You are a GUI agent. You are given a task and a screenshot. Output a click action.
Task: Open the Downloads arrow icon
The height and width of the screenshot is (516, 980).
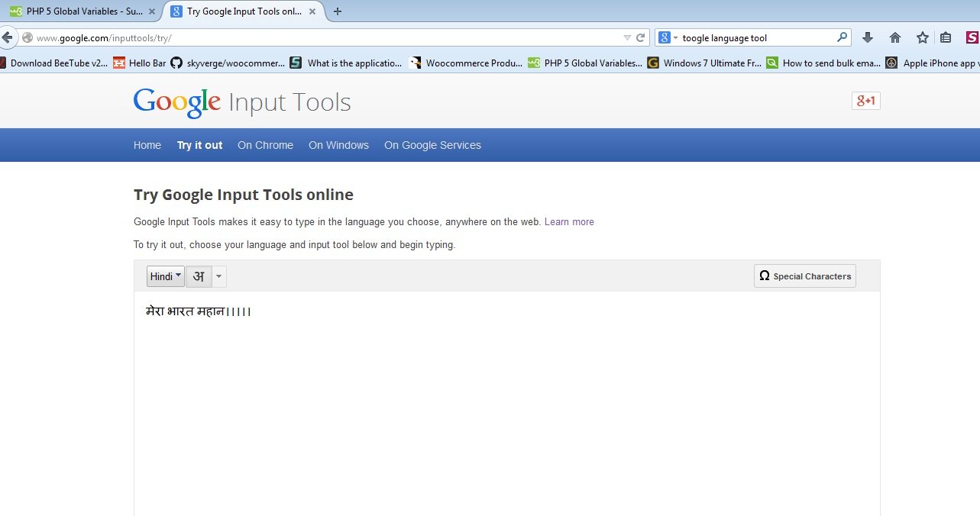[x=868, y=37]
